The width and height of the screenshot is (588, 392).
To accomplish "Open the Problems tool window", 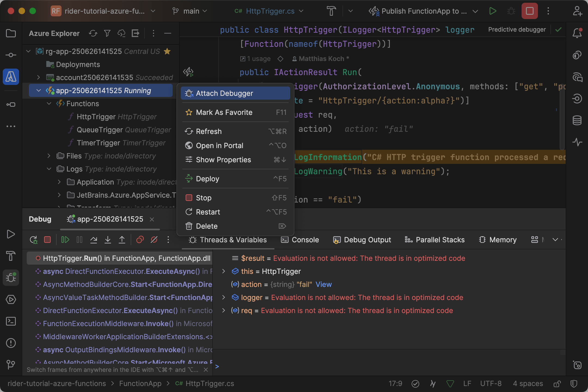I will pos(11,343).
